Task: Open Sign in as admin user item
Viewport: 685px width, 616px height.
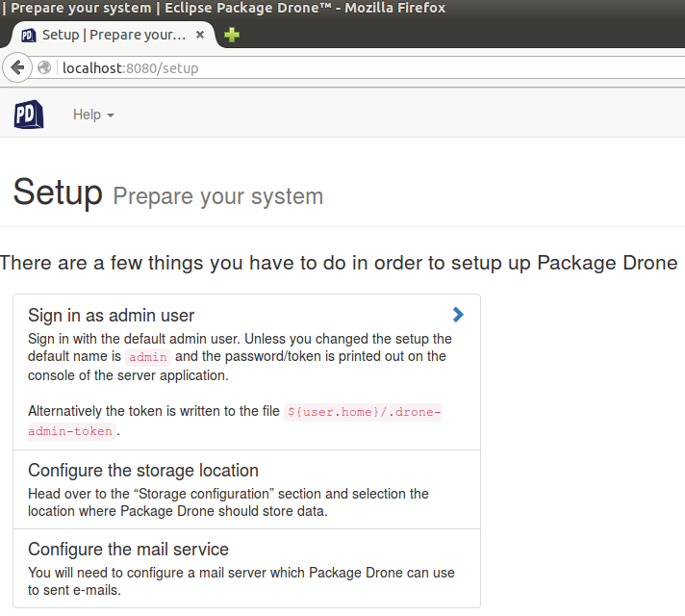Action: pyautogui.click(x=247, y=372)
